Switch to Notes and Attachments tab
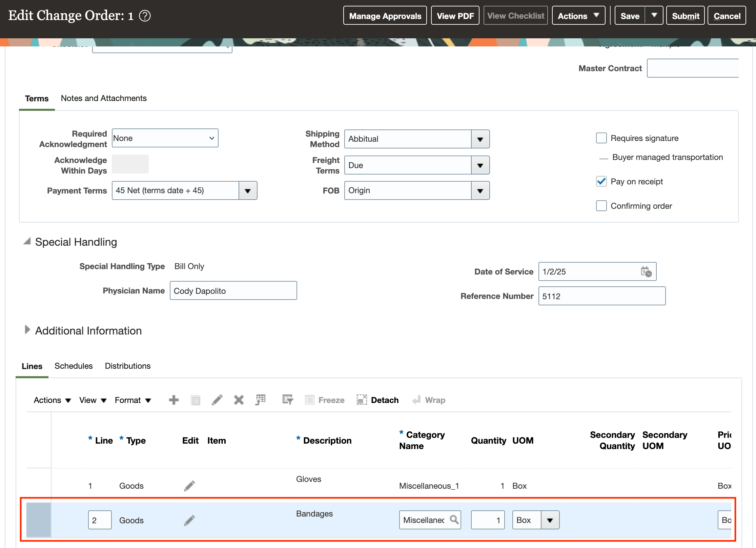Image resolution: width=756 pixels, height=548 pixels. click(x=104, y=98)
